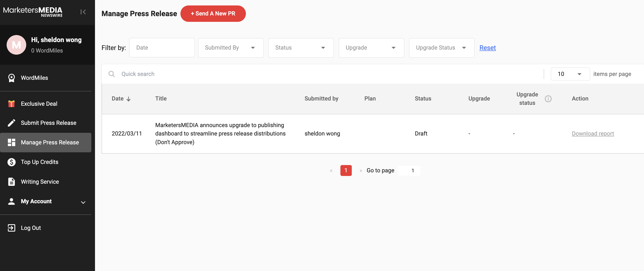The height and width of the screenshot is (271, 644).
Task: Click the Quick search input field
Action: point(325,74)
